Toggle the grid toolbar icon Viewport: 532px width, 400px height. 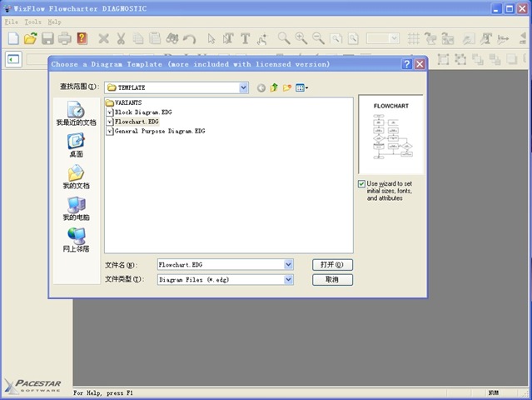coord(413,38)
